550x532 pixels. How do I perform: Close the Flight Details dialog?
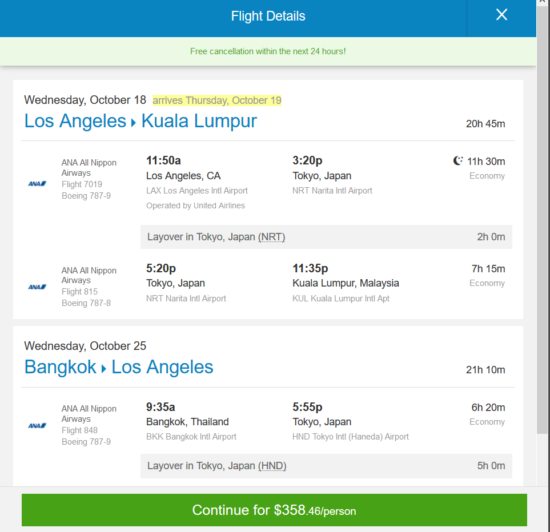pos(501,15)
